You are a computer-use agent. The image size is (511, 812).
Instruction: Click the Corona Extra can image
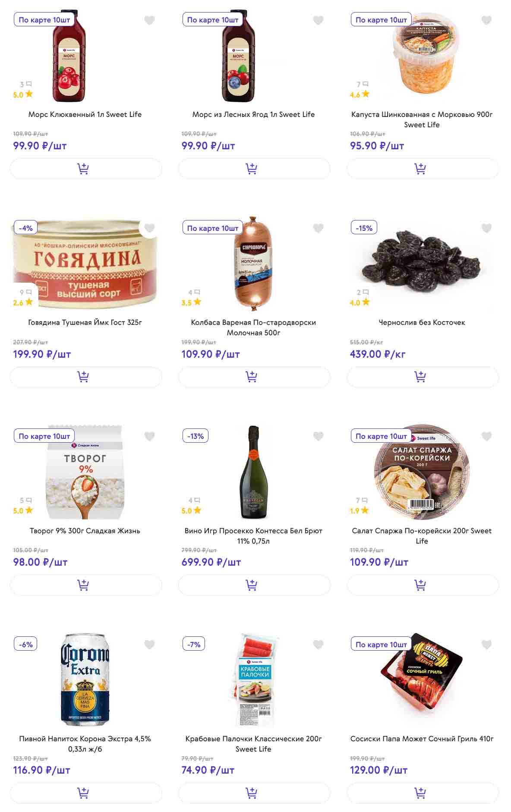(85, 680)
